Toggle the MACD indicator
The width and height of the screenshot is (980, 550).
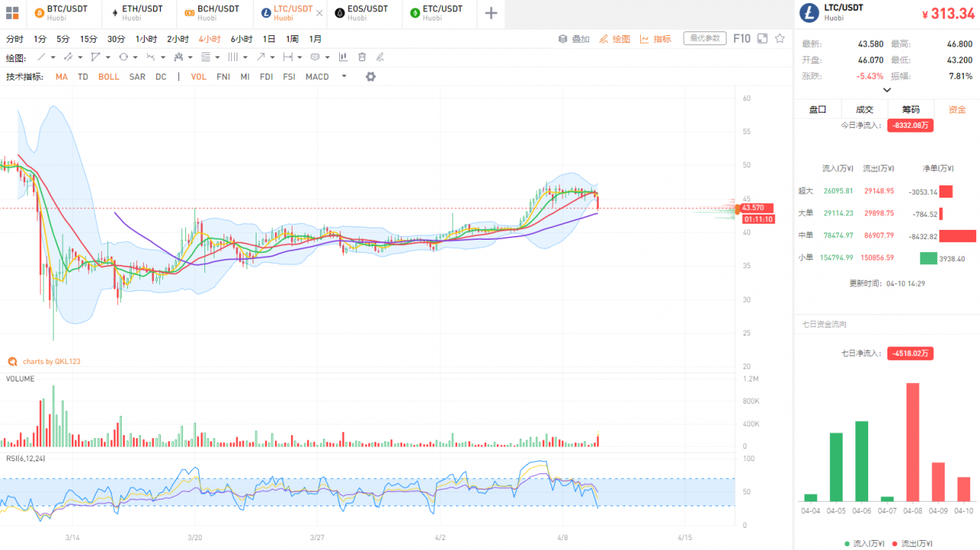point(317,77)
